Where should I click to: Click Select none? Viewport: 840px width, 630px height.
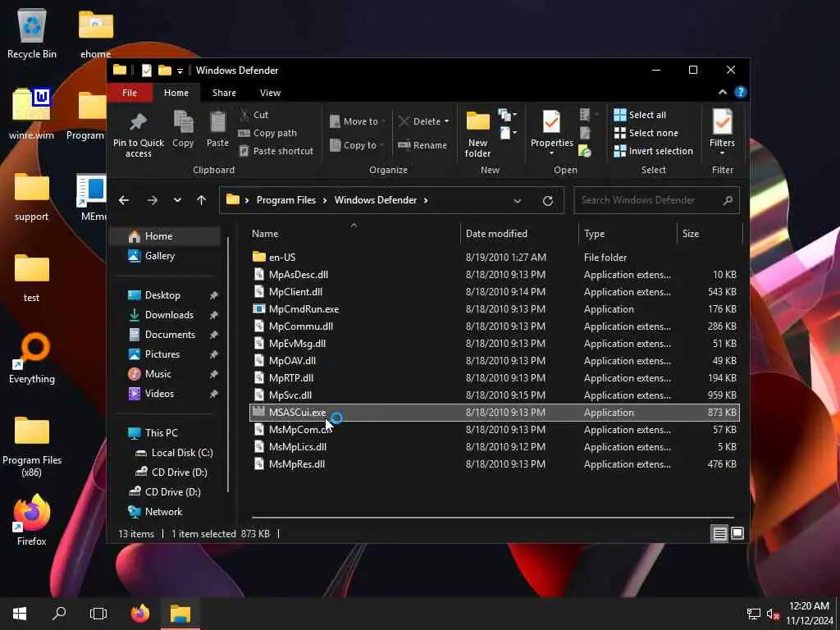point(646,133)
